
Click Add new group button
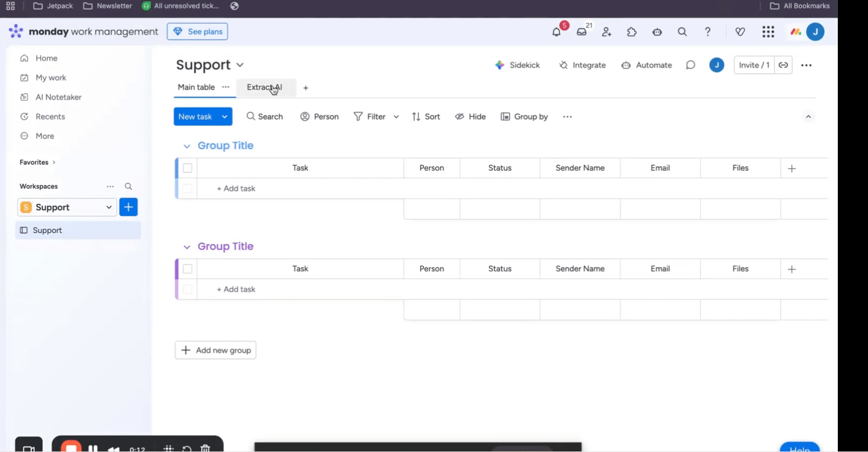[216, 350]
